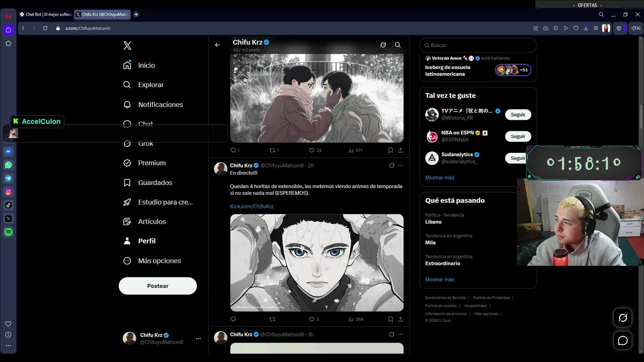This screenshot has height=362, width=644.
Task: Click the Buscar search field
Action: 478,45
